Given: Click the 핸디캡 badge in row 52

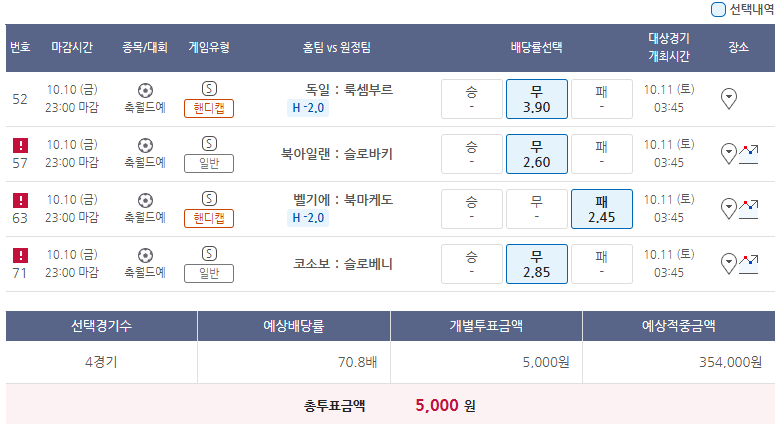Looking at the screenshot, I should tap(209, 108).
